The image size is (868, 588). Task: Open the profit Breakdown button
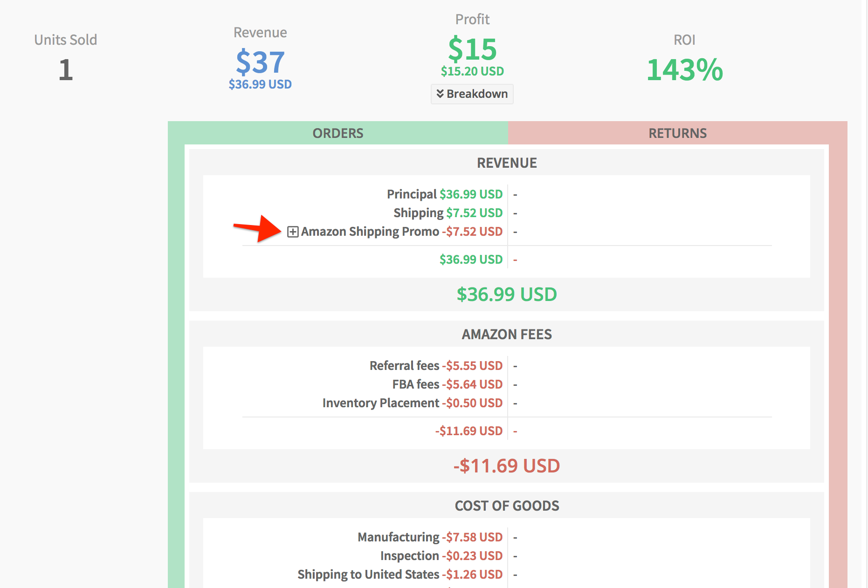coord(472,94)
